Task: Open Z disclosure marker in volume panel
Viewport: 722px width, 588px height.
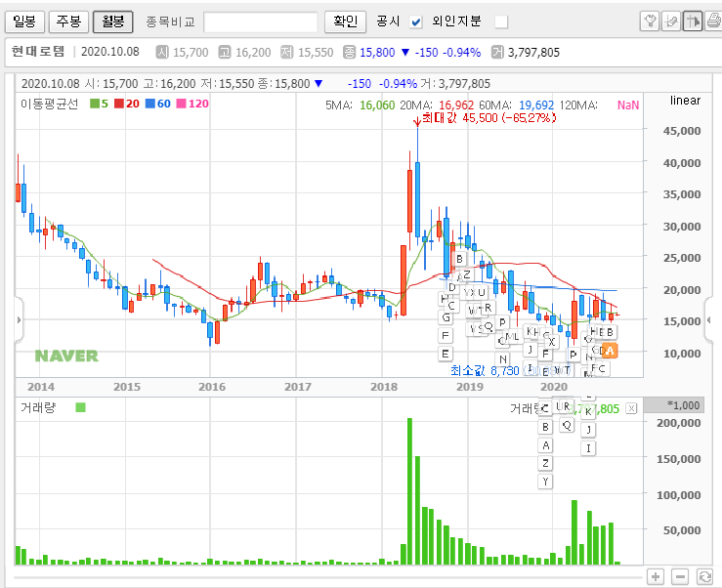Action: coord(545,463)
